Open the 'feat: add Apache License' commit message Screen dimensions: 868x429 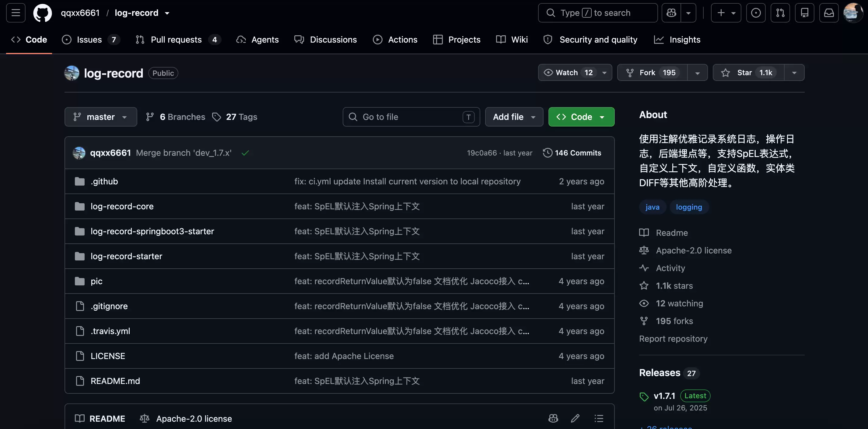tap(344, 356)
